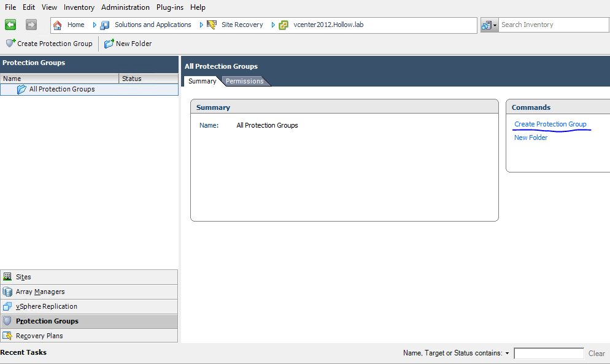Click the grey forward navigation arrow
The height and width of the screenshot is (364, 610).
[x=31, y=25]
